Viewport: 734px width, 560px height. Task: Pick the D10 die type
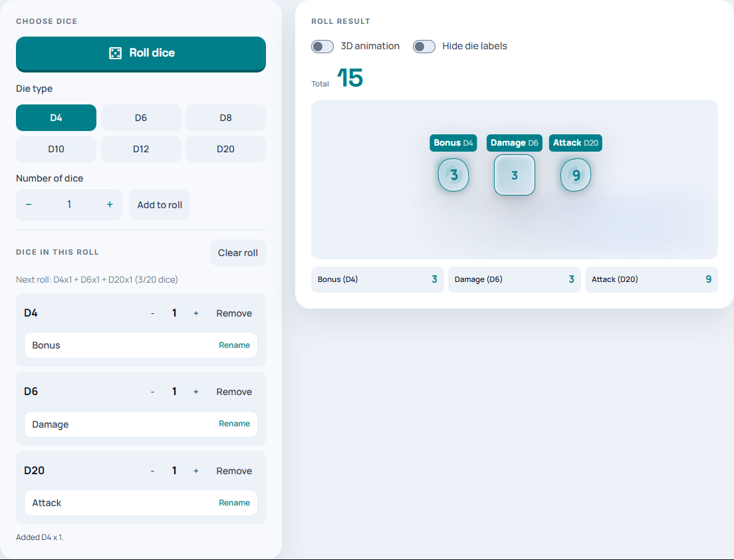coord(56,149)
